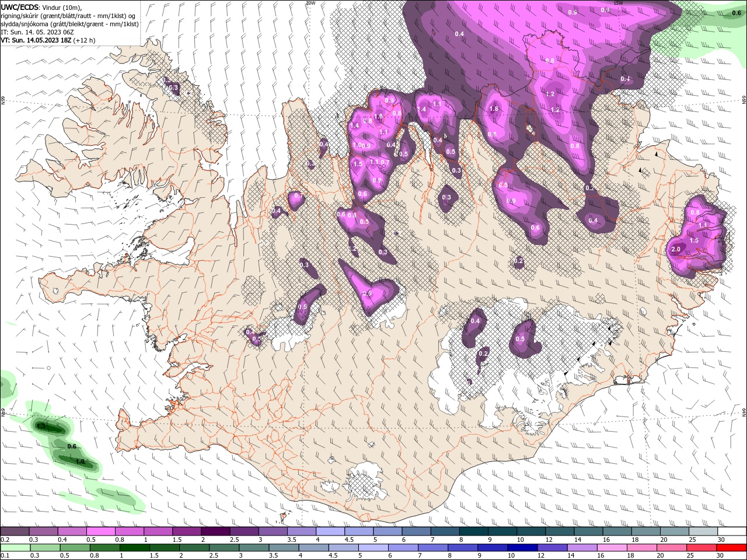The height and width of the screenshot is (560, 747).
Task: Click the '30' label in the upper snow legend
Action: [721, 540]
